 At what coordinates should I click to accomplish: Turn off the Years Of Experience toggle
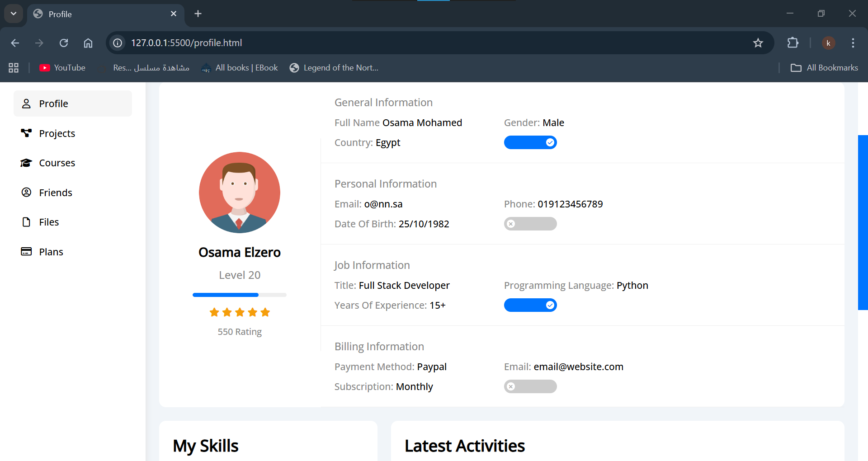[530, 305]
